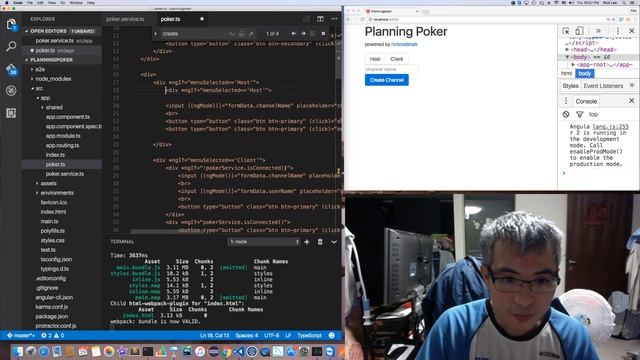Close the DevTools panel
This screenshot has height=360, width=640.
pos(631,31)
